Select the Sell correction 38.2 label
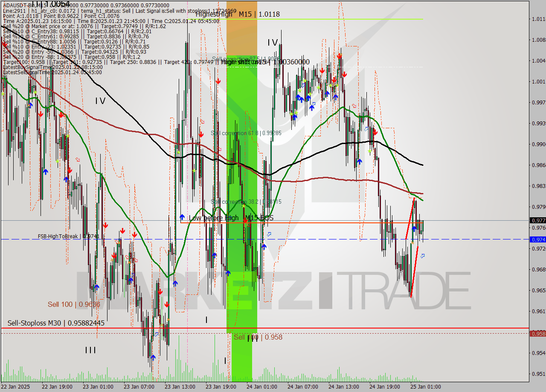 246,202
